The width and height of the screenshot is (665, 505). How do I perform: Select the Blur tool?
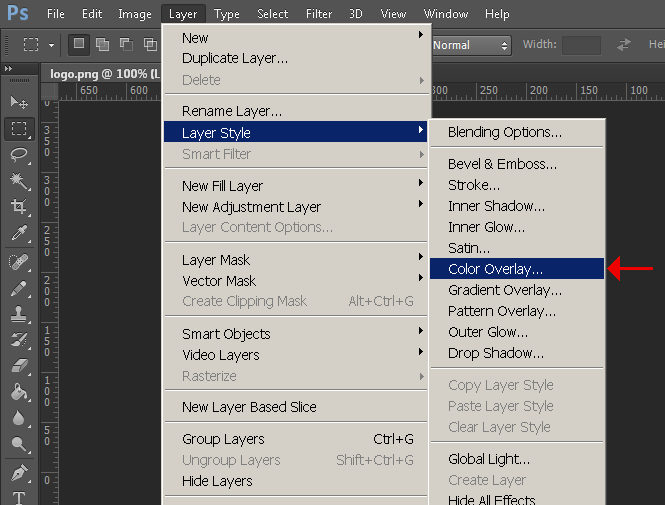[19, 418]
